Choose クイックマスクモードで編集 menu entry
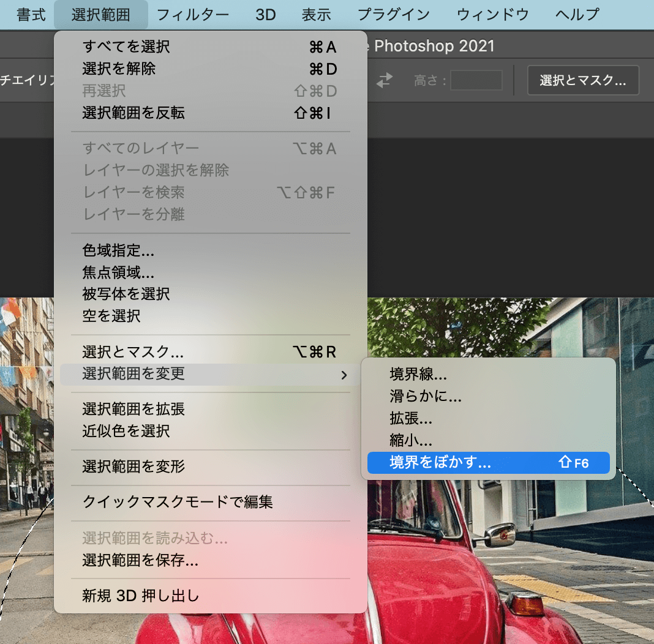Screen dimensions: 654x644 210,502
